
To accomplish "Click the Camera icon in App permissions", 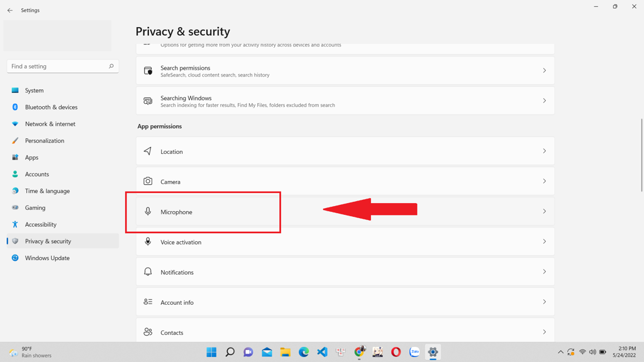I will (x=148, y=181).
